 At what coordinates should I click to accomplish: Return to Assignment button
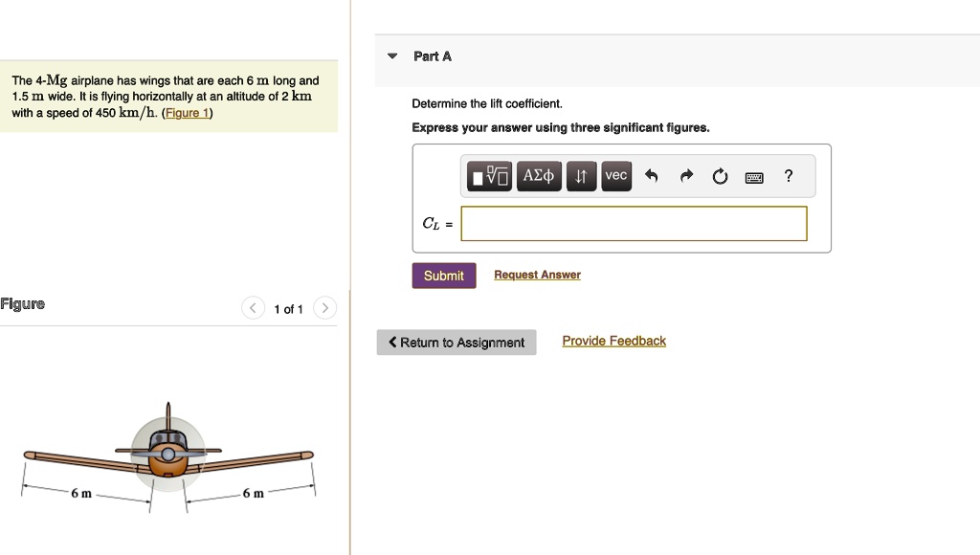457,343
